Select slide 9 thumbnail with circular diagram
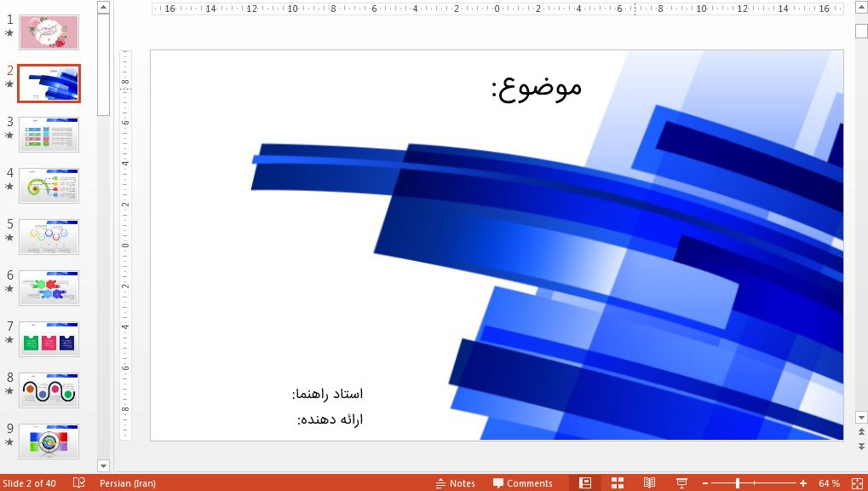This screenshot has width=868, height=491. [x=49, y=441]
